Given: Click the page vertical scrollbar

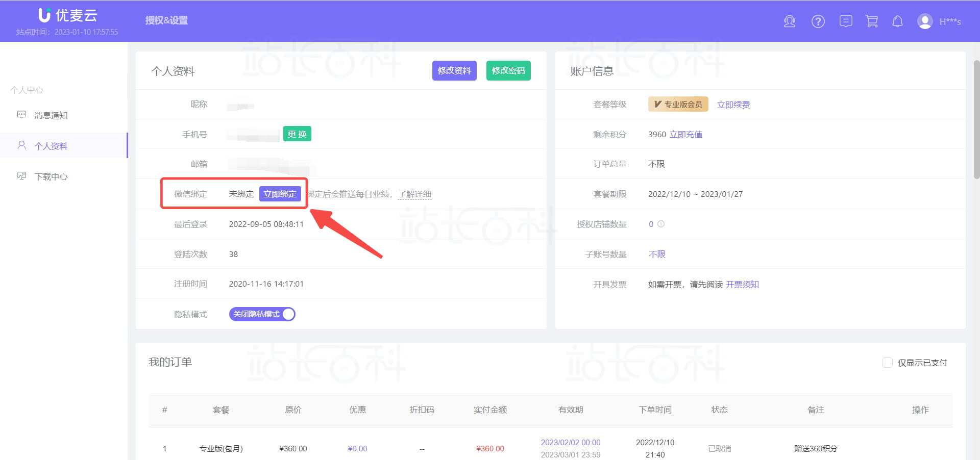Looking at the screenshot, I should pyautogui.click(x=976, y=119).
